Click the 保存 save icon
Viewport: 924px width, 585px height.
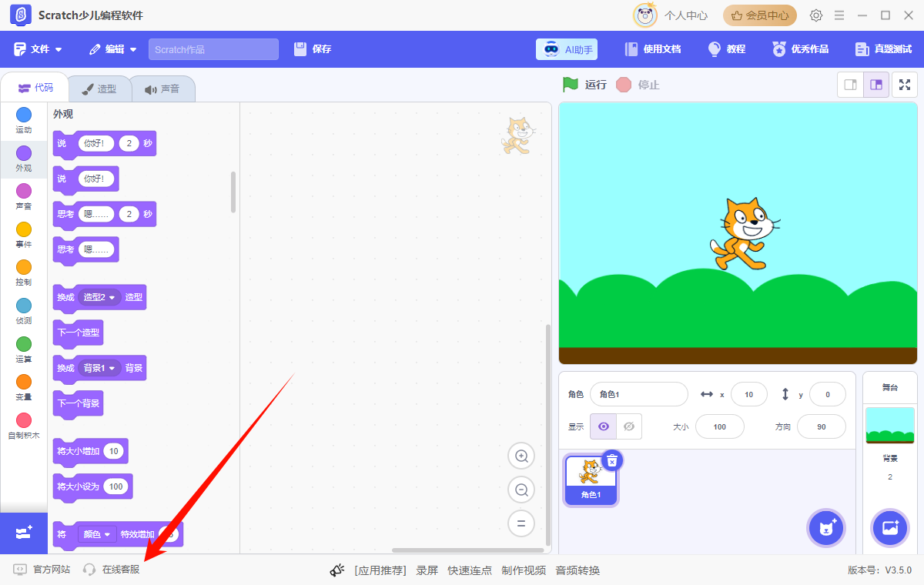(301, 48)
